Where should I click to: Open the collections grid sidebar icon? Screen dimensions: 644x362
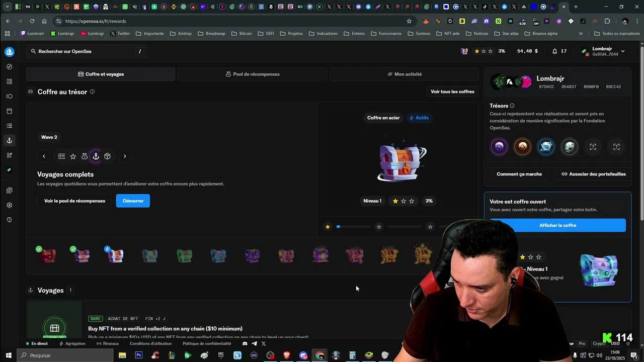(9, 81)
